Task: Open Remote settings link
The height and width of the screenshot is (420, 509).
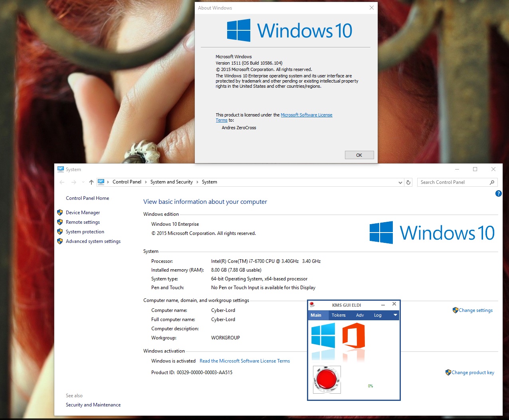Action: [83, 222]
